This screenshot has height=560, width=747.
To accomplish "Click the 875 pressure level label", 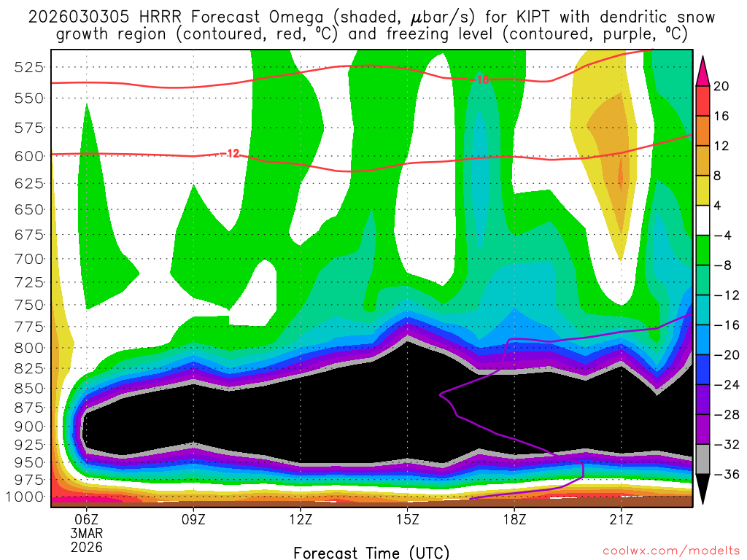I will (29, 408).
